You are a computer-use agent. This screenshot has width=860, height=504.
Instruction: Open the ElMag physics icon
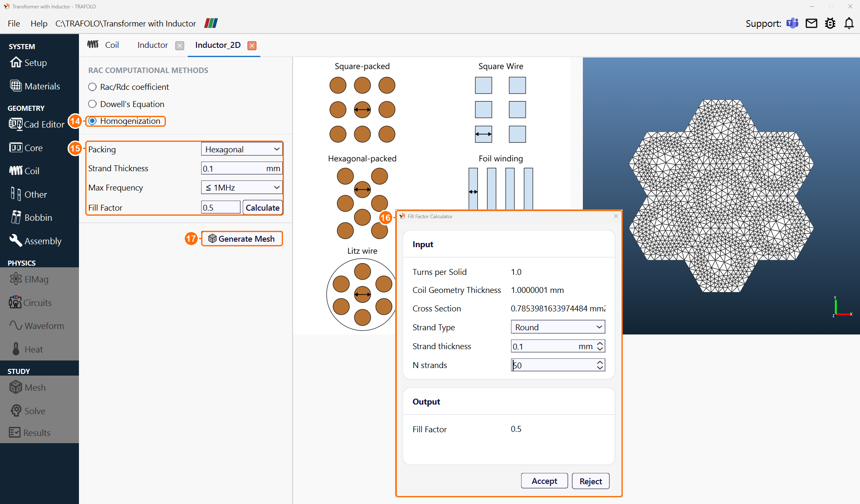16,279
